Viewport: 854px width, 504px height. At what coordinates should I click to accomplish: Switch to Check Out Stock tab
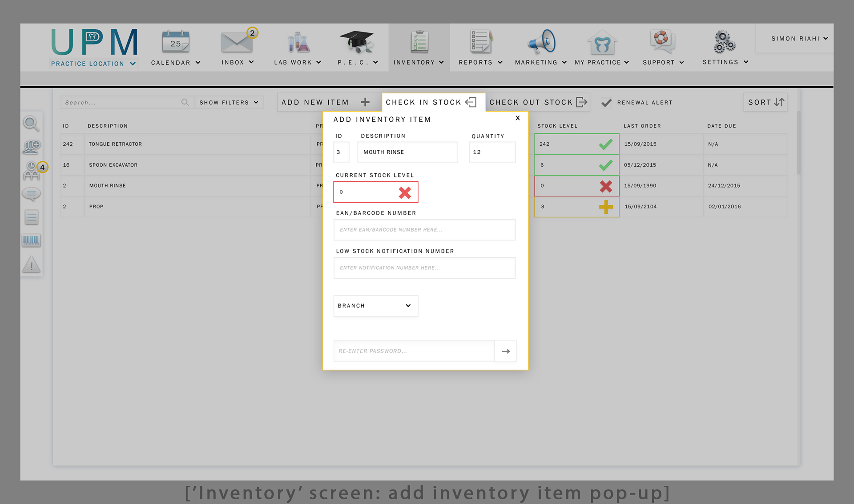pyautogui.click(x=538, y=102)
